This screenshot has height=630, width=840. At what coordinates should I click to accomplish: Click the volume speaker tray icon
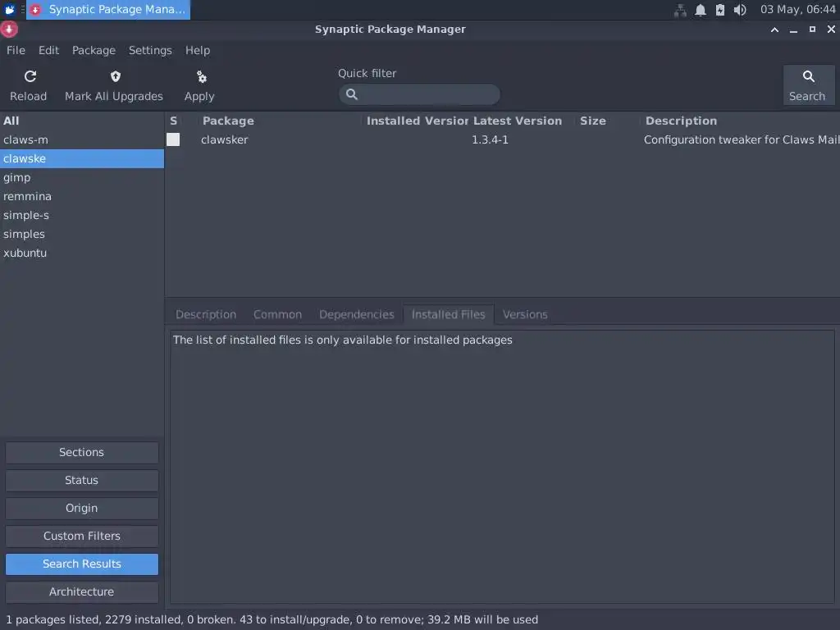pos(740,10)
